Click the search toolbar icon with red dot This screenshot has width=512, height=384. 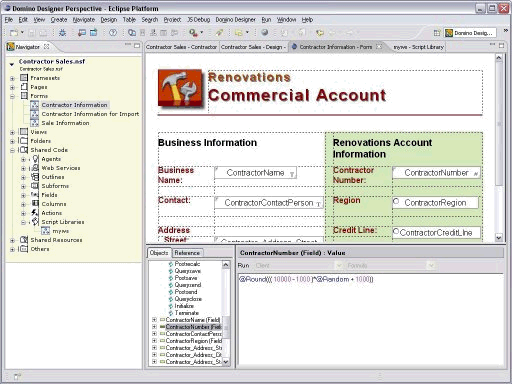coord(193,33)
